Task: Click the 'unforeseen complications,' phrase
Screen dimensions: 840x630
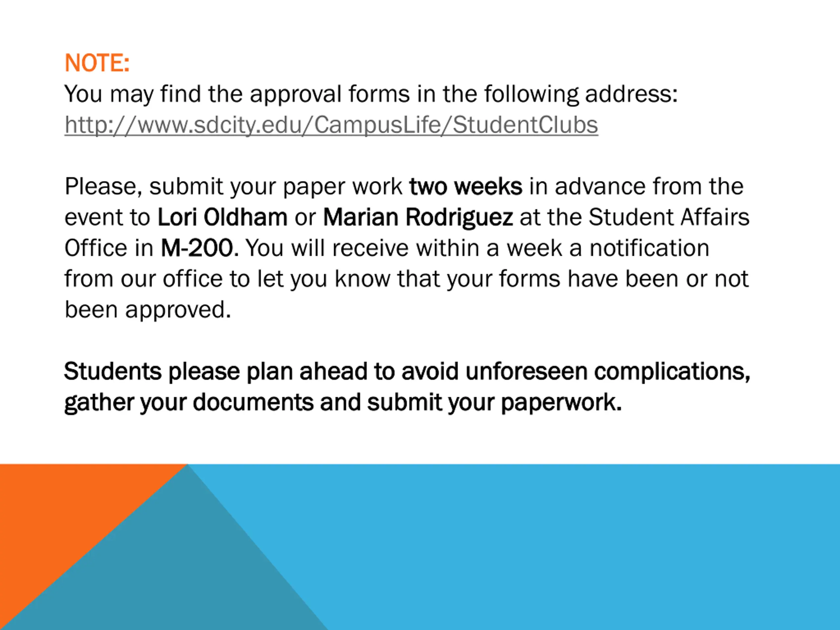Action: (608, 371)
